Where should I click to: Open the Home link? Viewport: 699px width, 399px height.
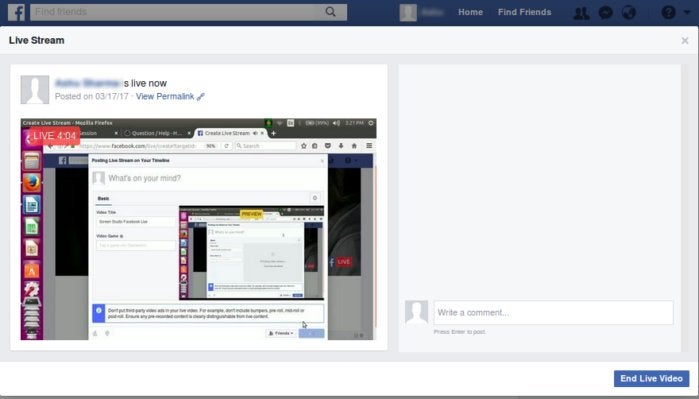(470, 12)
